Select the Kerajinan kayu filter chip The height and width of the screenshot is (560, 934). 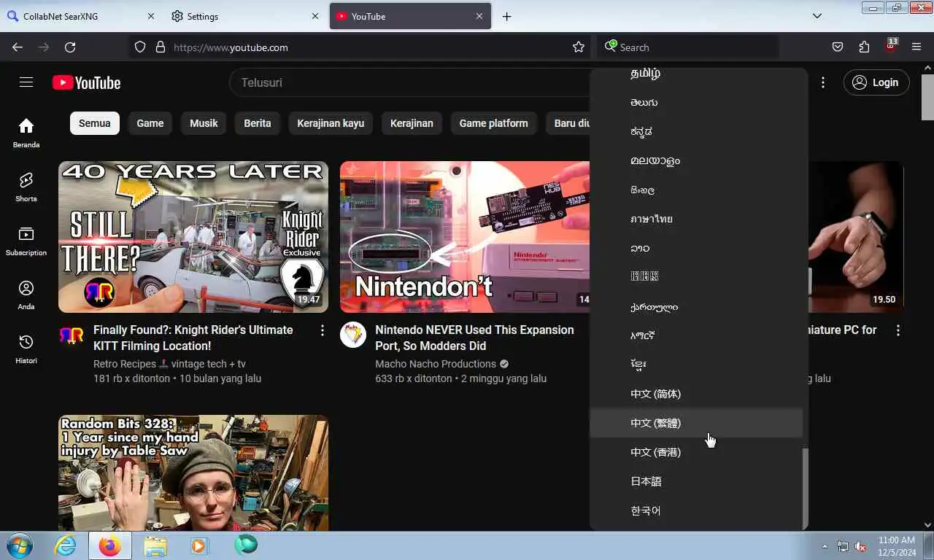click(x=331, y=123)
